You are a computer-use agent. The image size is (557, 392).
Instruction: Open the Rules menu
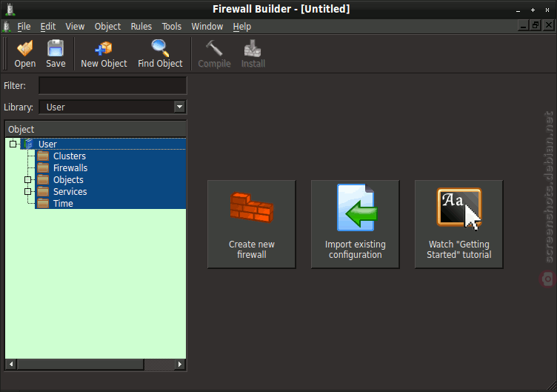[141, 27]
